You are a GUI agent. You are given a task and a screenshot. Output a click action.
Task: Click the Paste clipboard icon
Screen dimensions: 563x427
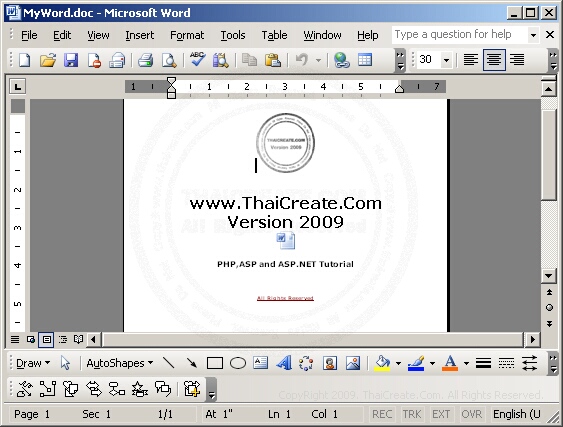tap(273, 60)
